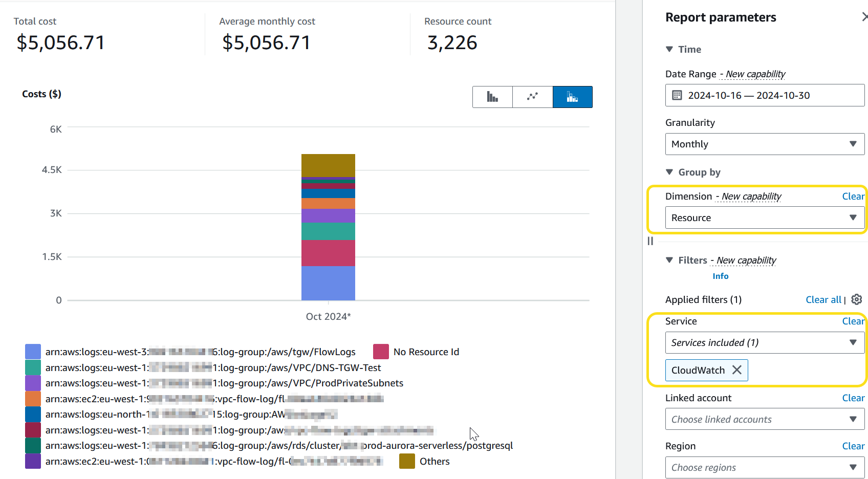Select the stacked bar chart icon

coord(572,97)
